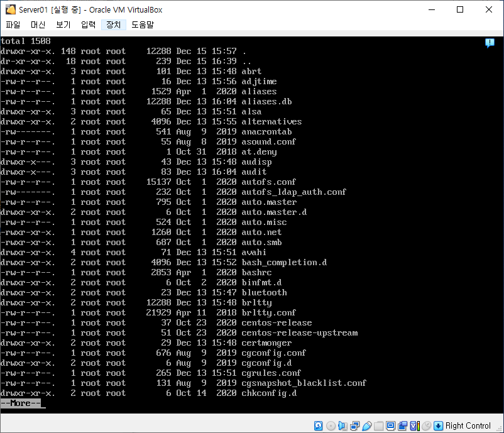Click the 'adjtime' file name
This screenshot has height=433, width=504.
click(259, 81)
